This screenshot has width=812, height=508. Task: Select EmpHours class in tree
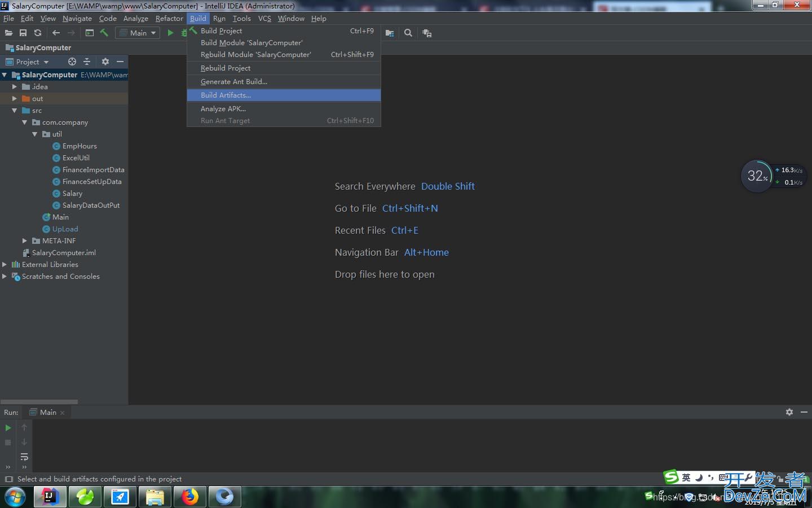80,146
